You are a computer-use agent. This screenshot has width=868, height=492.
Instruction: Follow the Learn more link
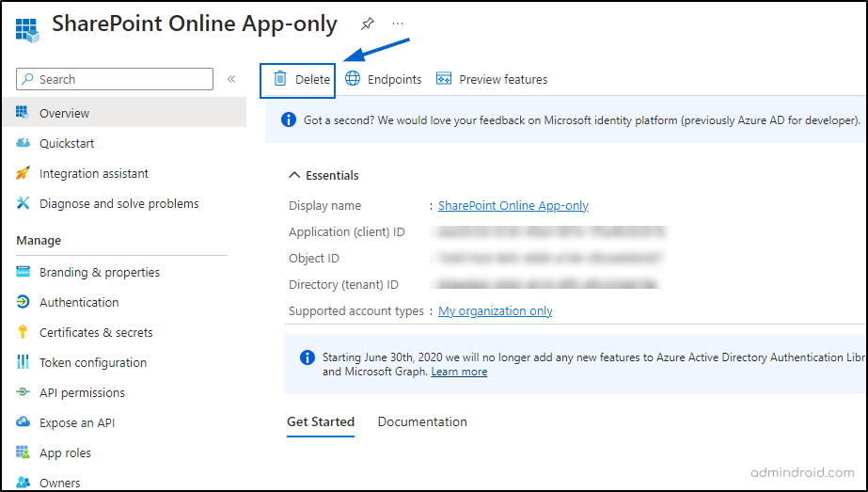tap(459, 372)
